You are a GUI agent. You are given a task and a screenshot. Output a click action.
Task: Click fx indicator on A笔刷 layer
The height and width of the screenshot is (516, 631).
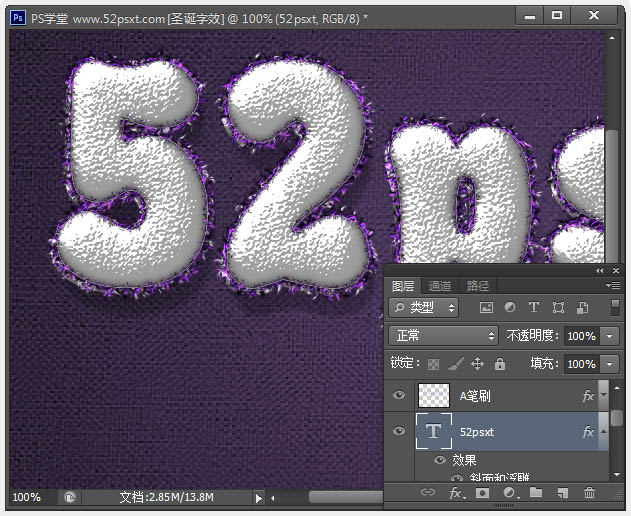click(x=588, y=396)
